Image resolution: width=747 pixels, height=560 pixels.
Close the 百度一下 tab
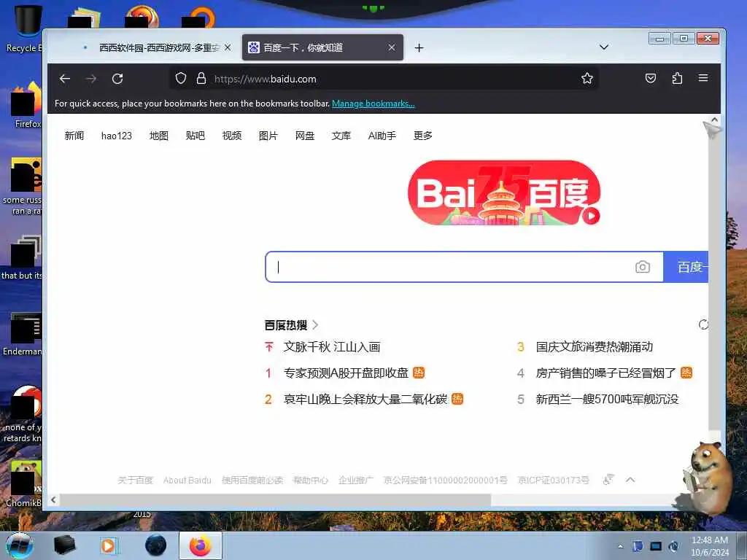point(392,47)
